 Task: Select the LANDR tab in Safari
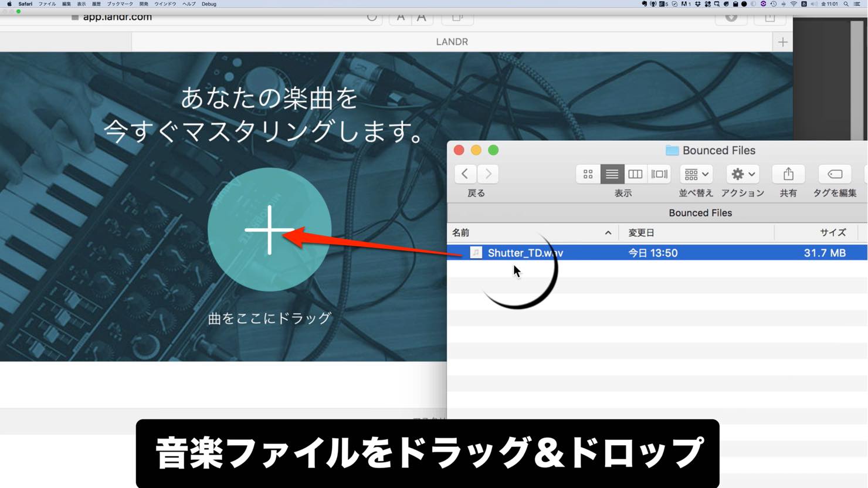click(452, 42)
